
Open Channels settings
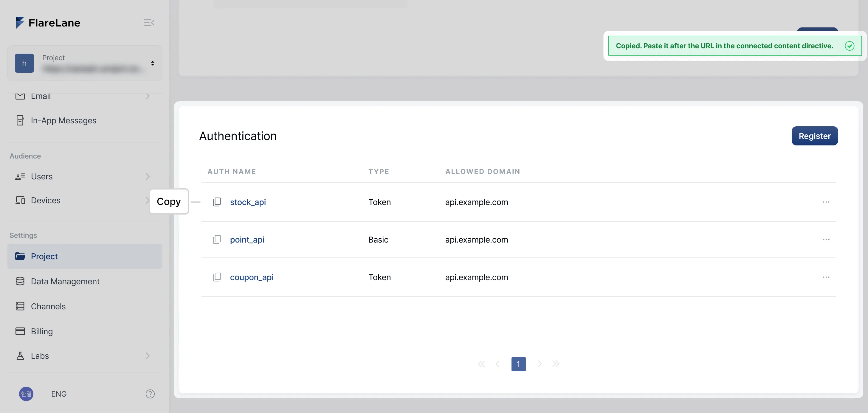pyautogui.click(x=85, y=306)
